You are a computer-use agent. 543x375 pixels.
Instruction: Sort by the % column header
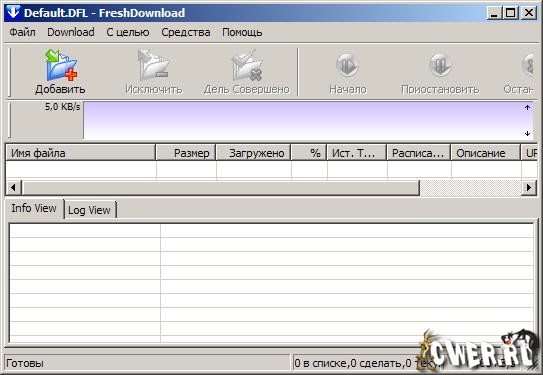point(309,153)
